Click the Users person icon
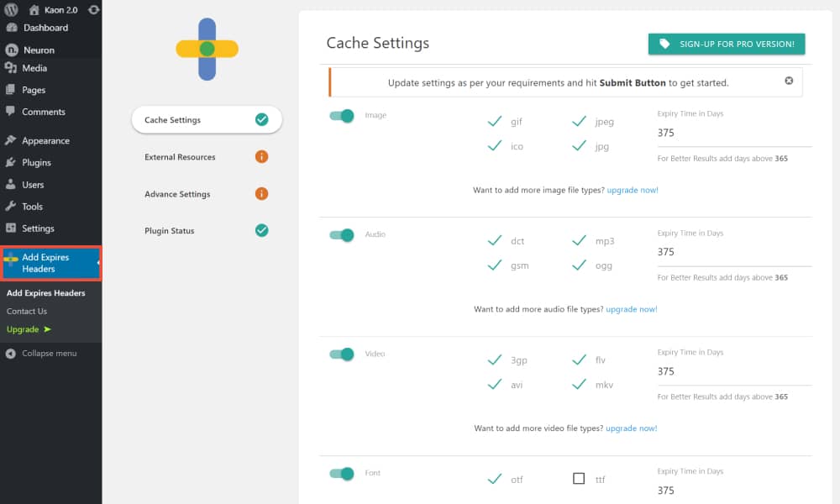 (11, 184)
